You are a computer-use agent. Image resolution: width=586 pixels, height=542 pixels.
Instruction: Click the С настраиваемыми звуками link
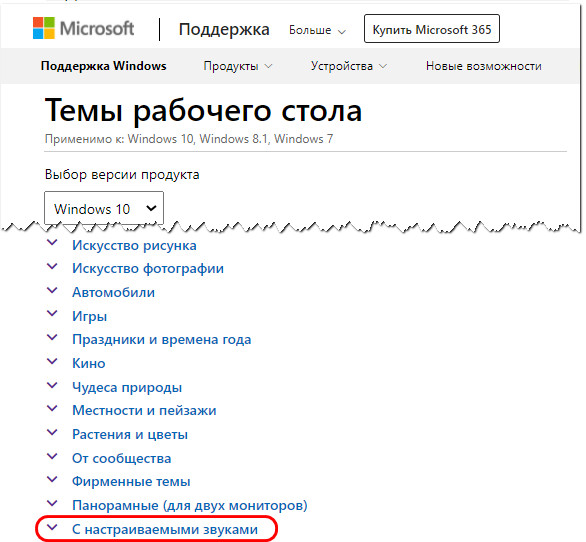pyautogui.click(x=165, y=530)
